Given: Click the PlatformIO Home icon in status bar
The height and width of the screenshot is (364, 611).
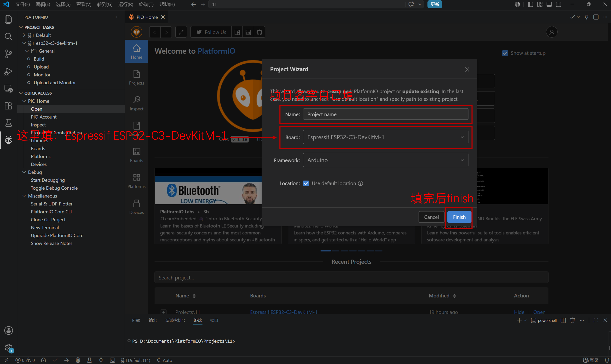Looking at the screenshot, I should point(43,360).
